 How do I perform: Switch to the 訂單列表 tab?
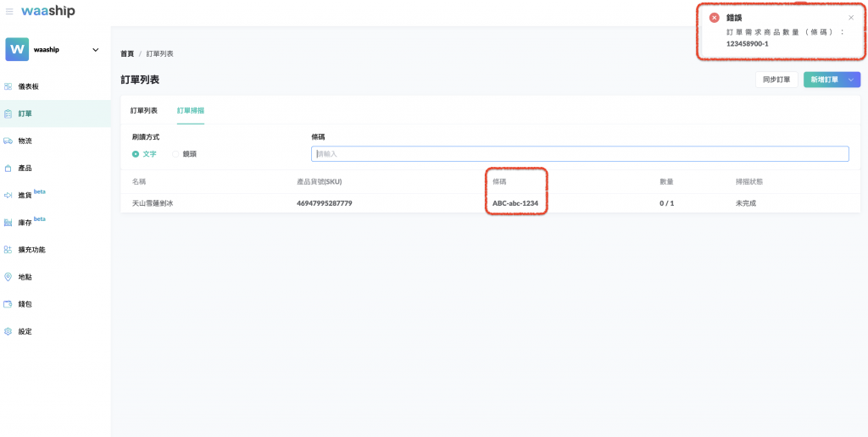143,111
